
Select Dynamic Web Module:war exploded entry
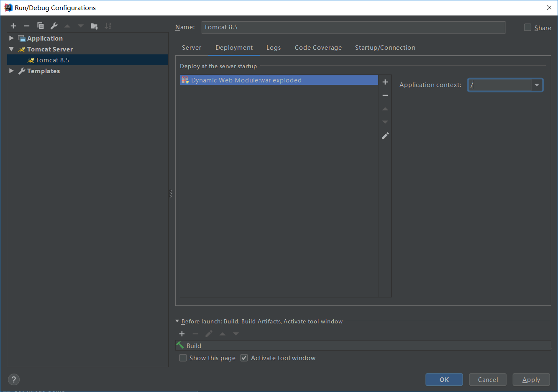point(279,80)
